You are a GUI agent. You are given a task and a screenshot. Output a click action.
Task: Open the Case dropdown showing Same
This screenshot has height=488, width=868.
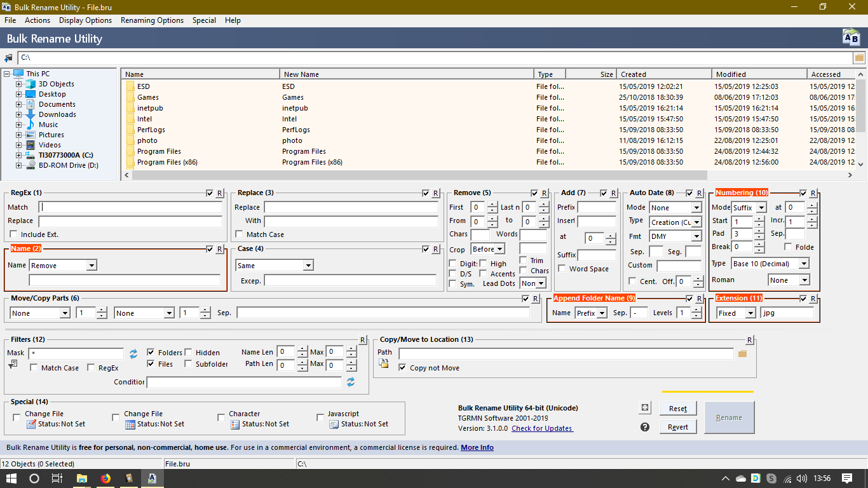pyautogui.click(x=275, y=266)
